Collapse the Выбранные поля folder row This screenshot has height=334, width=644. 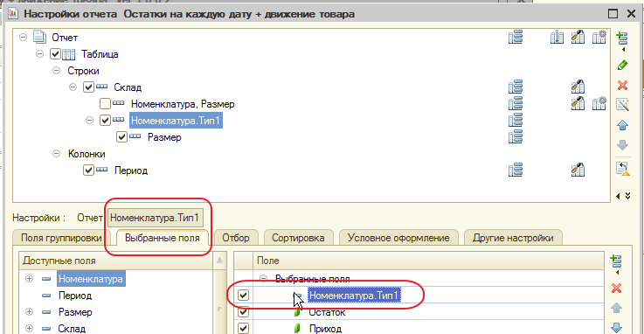(x=264, y=279)
